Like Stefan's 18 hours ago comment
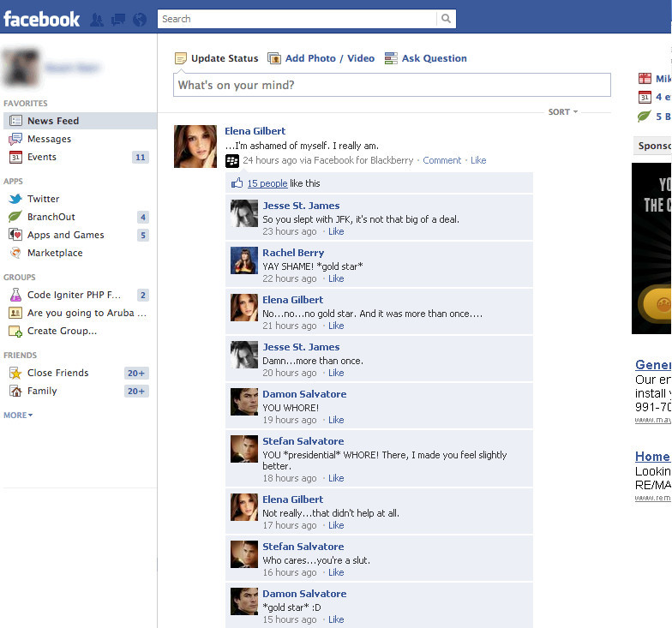672x628 pixels. [x=336, y=478]
